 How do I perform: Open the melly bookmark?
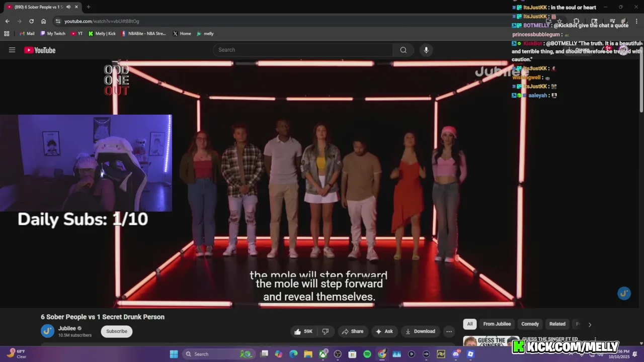[x=205, y=34]
